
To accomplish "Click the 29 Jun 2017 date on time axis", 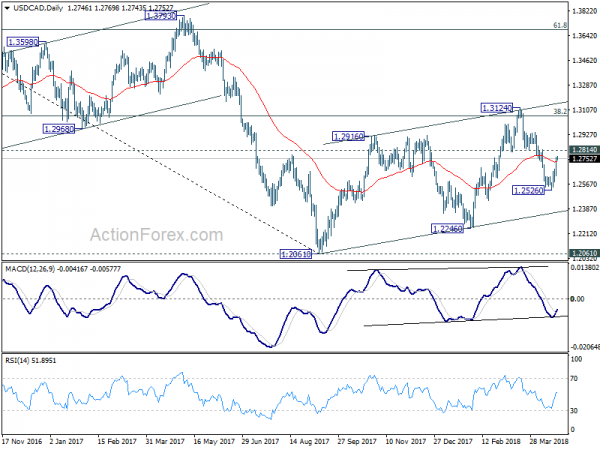I will [260, 441].
